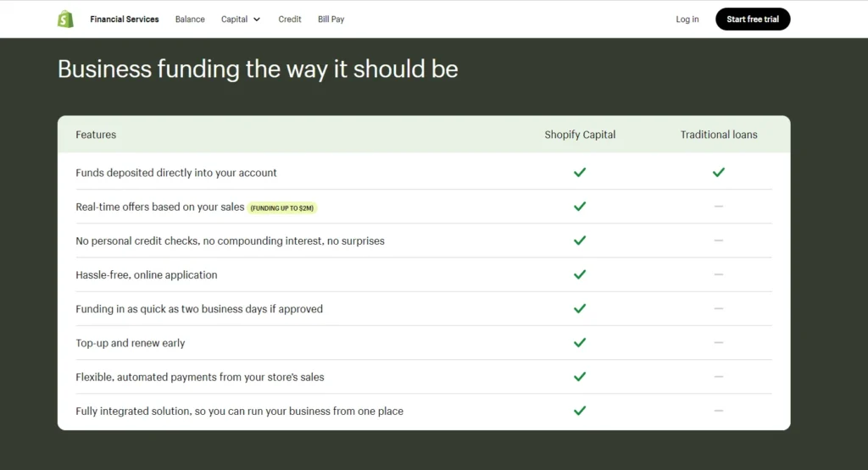Click the Traditional loans checkmark for funds deposited

(719, 173)
